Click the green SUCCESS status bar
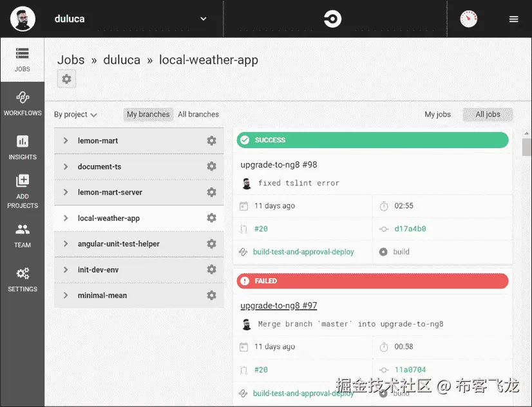 tap(372, 140)
